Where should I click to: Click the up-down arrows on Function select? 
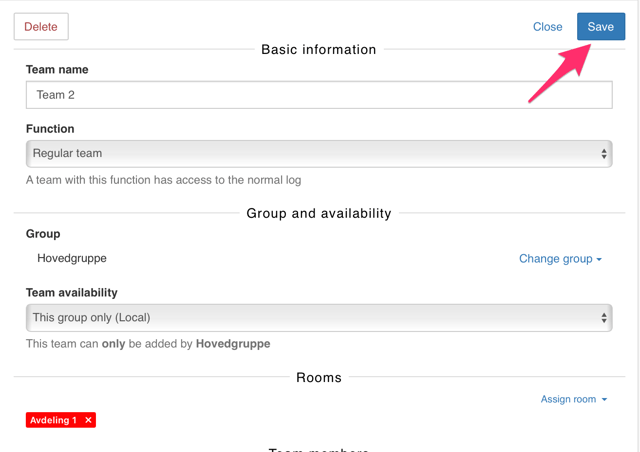pos(603,154)
